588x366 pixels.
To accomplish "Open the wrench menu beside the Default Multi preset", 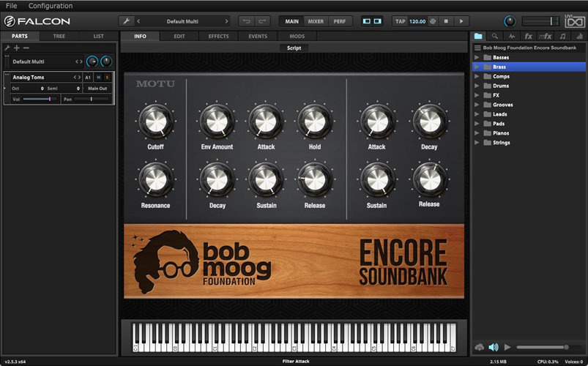I will pos(127,21).
